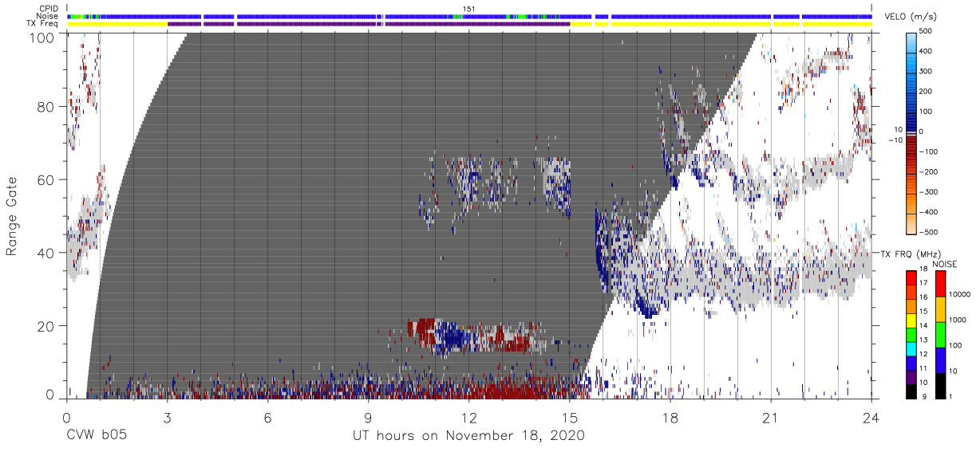Click the 10000 tick on NOISE legend
The width and height of the screenshot is (980, 452).
coord(960,294)
